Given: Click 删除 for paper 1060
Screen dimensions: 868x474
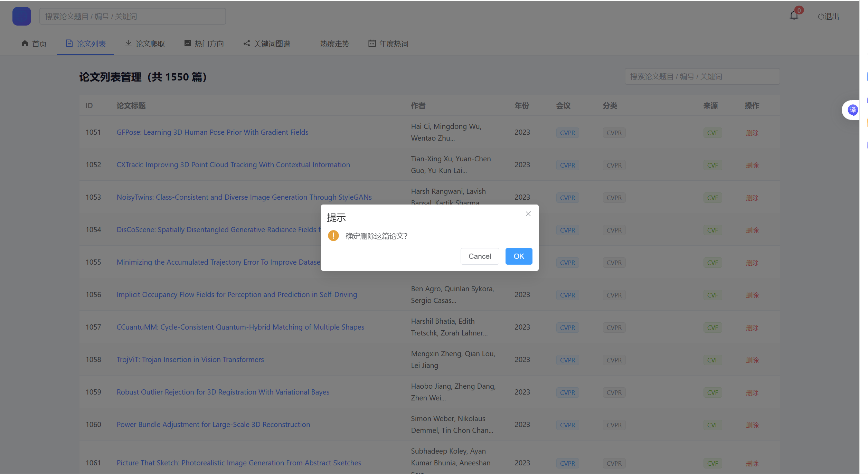Looking at the screenshot, I should pyautogui.click(x=752, y=425).
